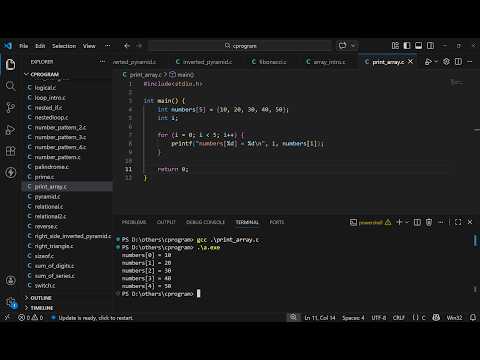Open the Run and Debug view
This screenshot has width=480, height=360.
point(10,130)
